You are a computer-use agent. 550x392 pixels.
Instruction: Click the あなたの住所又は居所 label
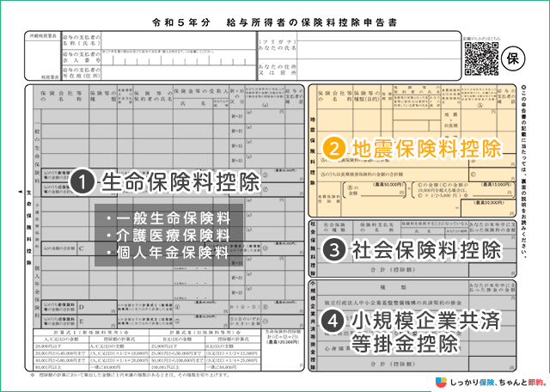[x=277, y=70]
